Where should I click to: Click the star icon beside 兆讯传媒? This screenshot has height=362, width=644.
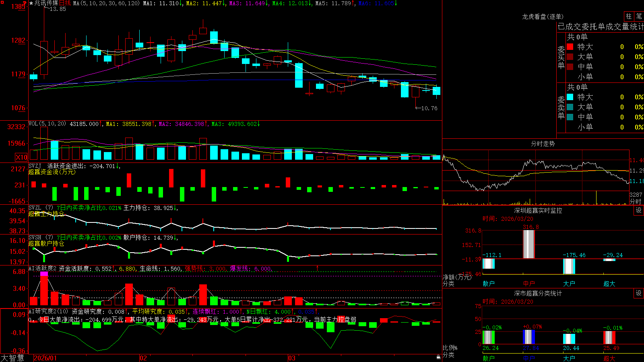click(31, 3)
